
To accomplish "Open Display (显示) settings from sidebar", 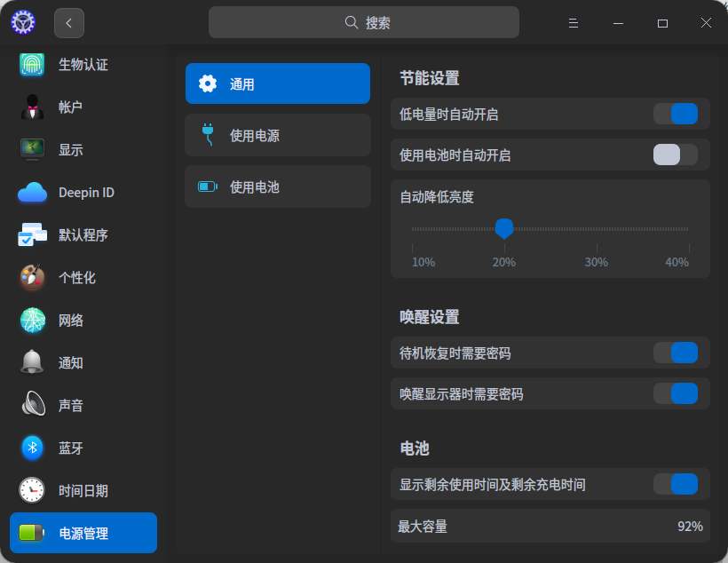I will tap(32, 149).
